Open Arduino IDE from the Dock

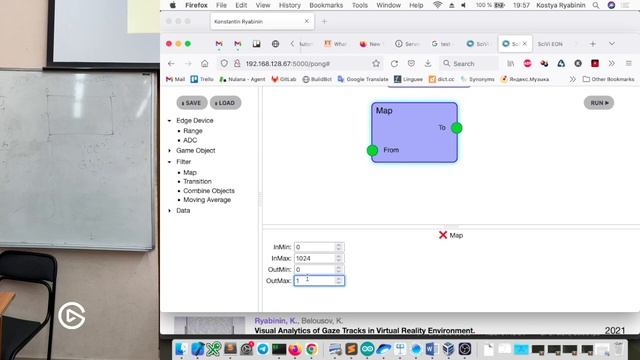point(367,349)
